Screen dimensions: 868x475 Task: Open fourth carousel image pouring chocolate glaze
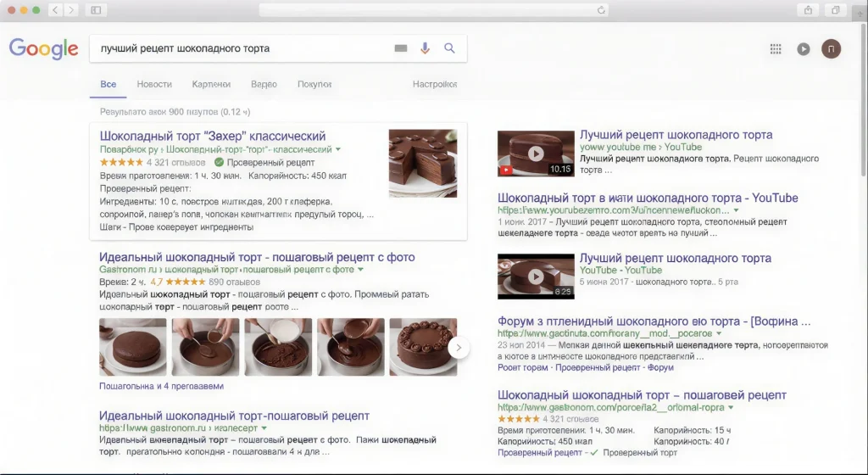(350, 347)
